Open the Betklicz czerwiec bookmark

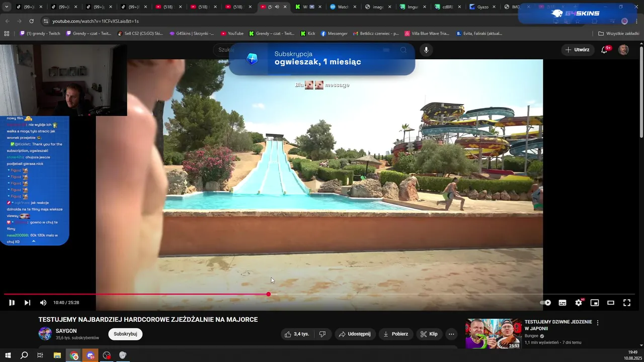click(x=376, y=34)
